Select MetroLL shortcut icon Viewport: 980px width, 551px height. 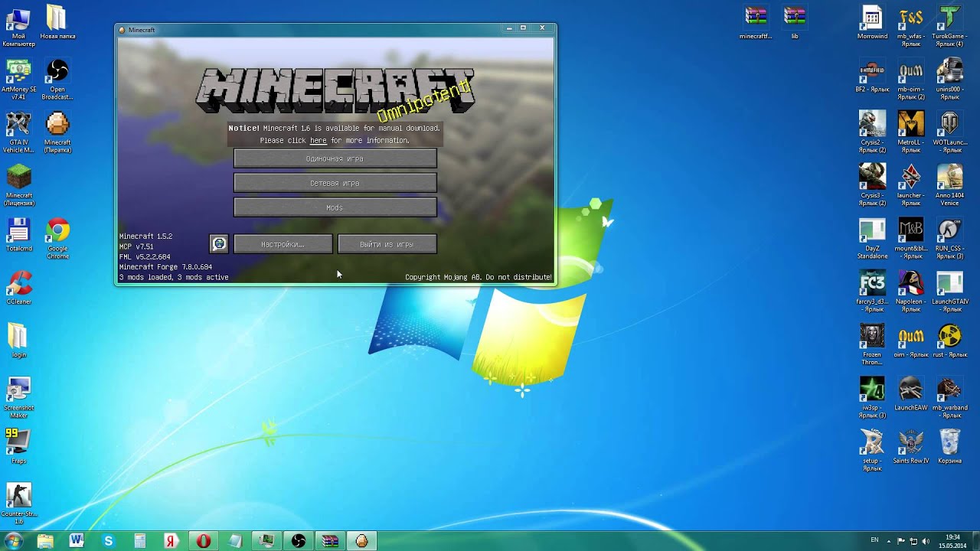pyautogui.click(x=911, y=132)
